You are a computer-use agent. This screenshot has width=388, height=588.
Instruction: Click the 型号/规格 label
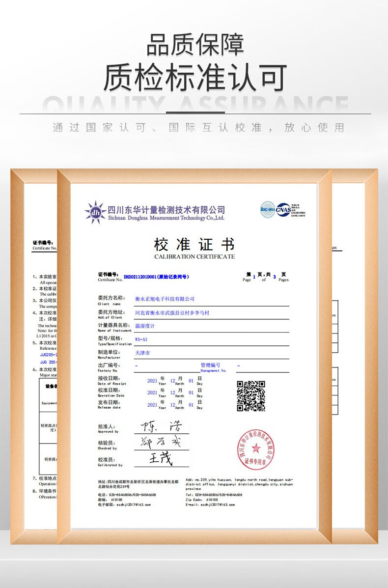[x=111, y=338]
